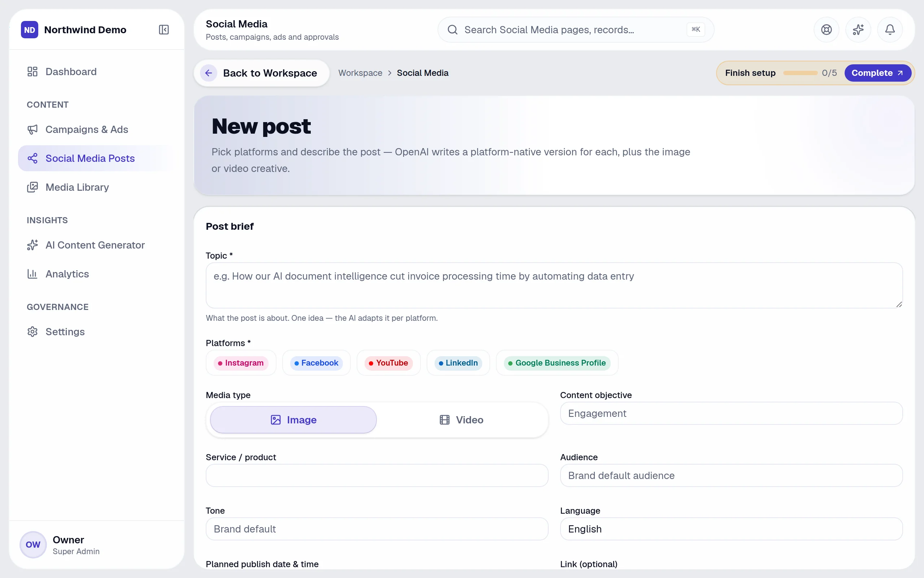Screen dimensions: 924x578
Task: Click the Analytics bar chart icon
Action: coord(32,274)
